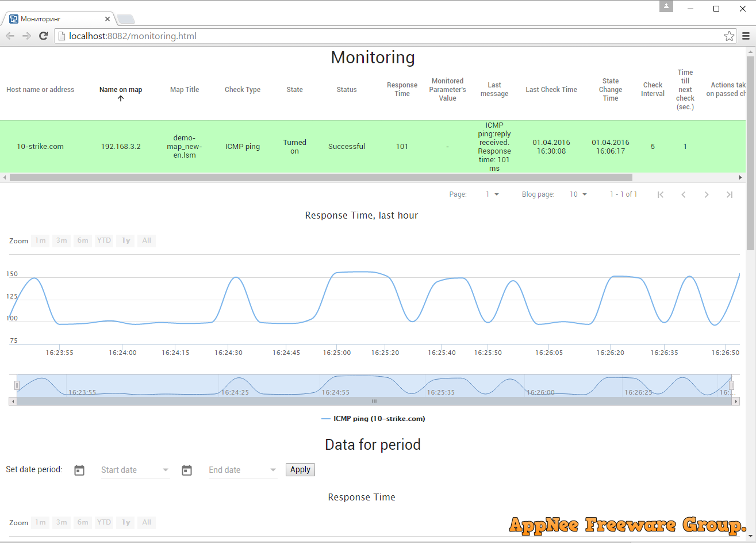Sort by Map Title column
Image resolution: width=756 pixels, height=543 pixels.
point(185,90)
